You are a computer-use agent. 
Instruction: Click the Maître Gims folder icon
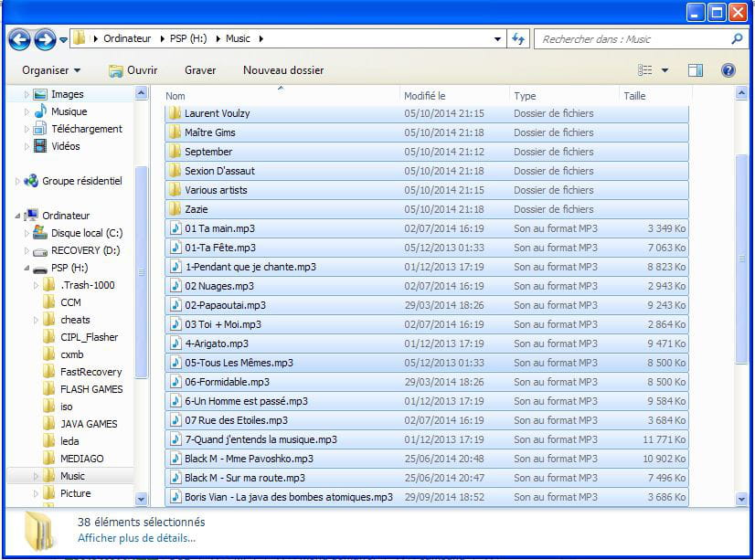pos(175,132)
